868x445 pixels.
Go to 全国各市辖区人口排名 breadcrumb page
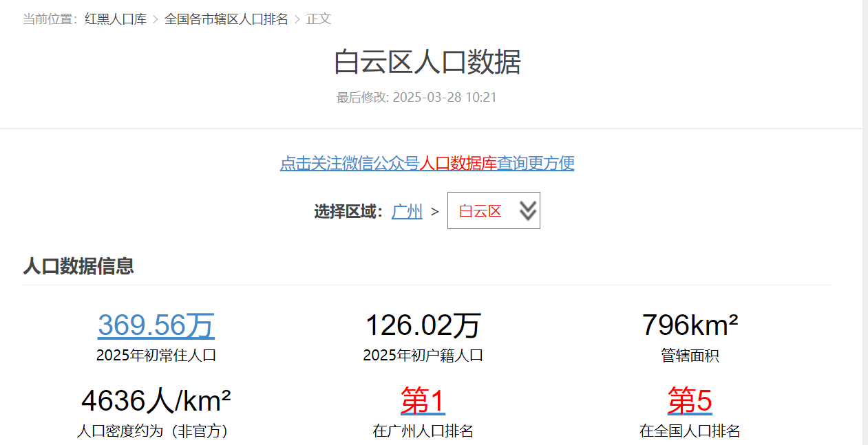[226, 19]
